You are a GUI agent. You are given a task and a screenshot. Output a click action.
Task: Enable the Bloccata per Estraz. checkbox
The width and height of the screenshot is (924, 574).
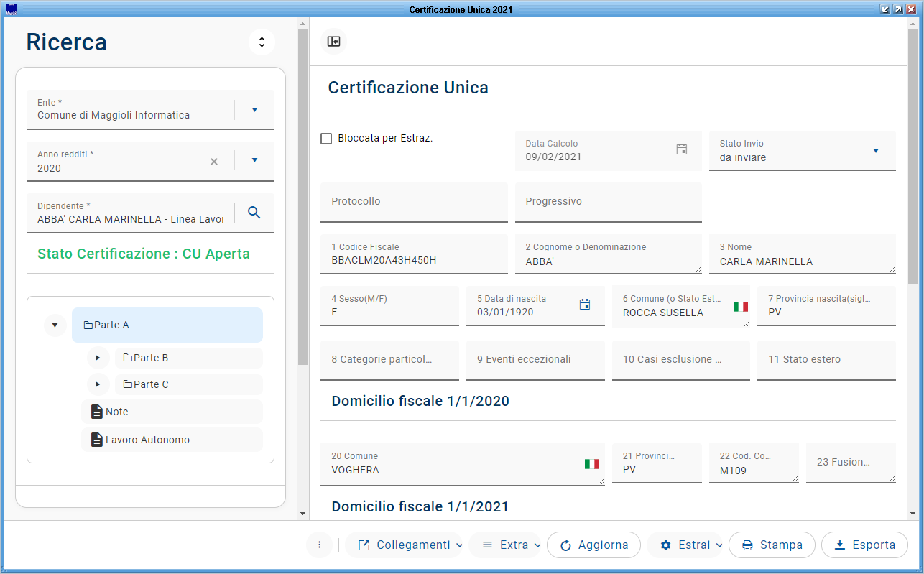point(326,139)
